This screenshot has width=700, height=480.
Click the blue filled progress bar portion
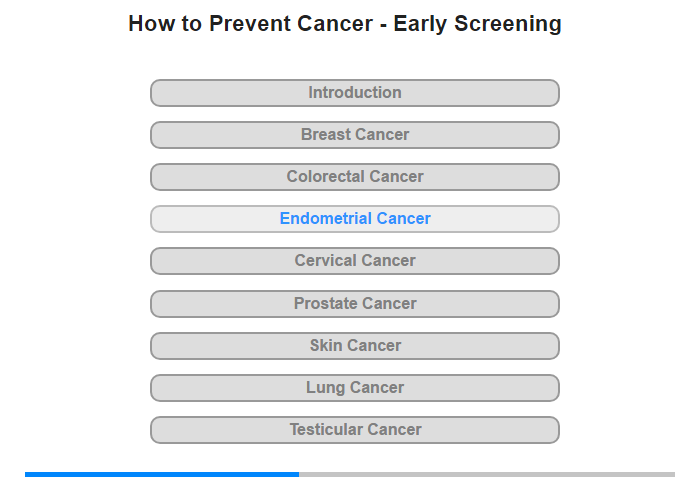(x=162, y=474)
